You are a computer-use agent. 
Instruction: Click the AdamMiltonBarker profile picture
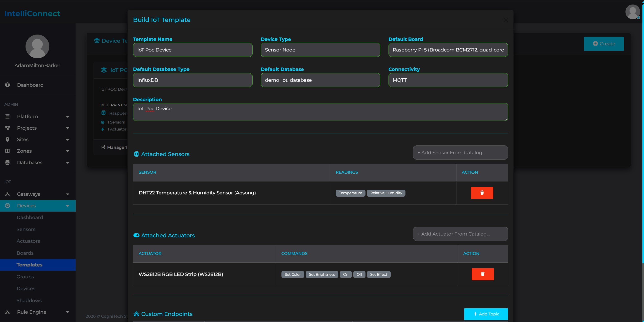[x=37, y=47]
